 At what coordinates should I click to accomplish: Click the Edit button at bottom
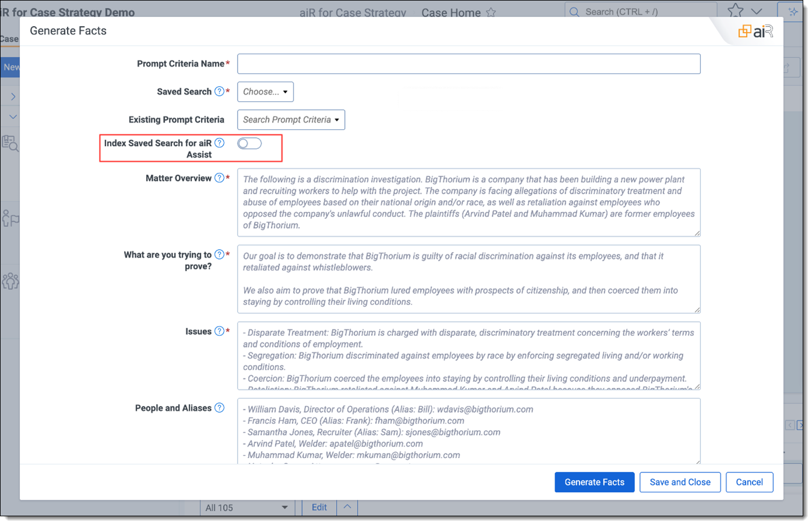319,508
